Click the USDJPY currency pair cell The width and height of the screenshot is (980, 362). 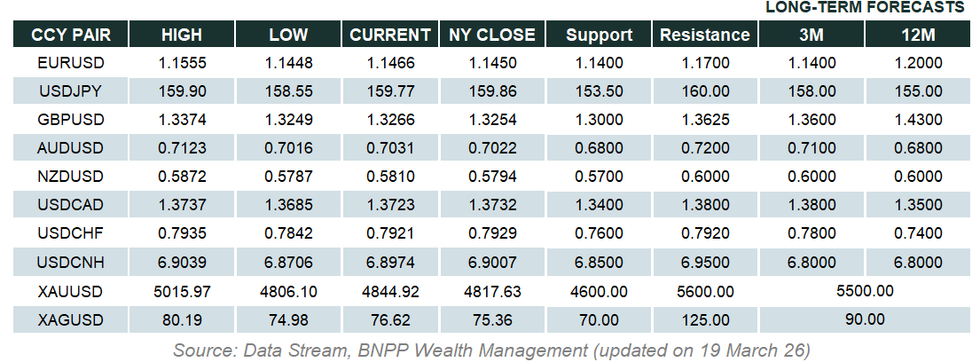[x=70, y=91]
